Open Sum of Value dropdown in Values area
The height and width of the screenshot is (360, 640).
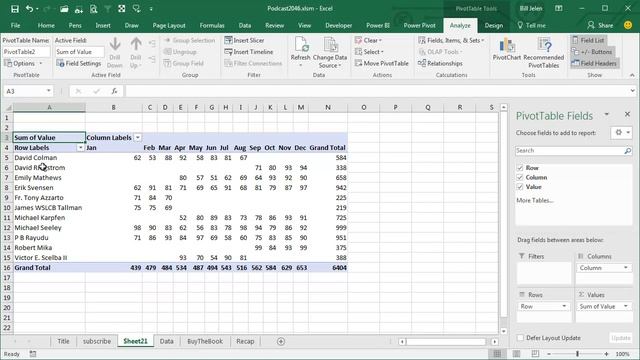pyautogui.click(x=626, y=306)
